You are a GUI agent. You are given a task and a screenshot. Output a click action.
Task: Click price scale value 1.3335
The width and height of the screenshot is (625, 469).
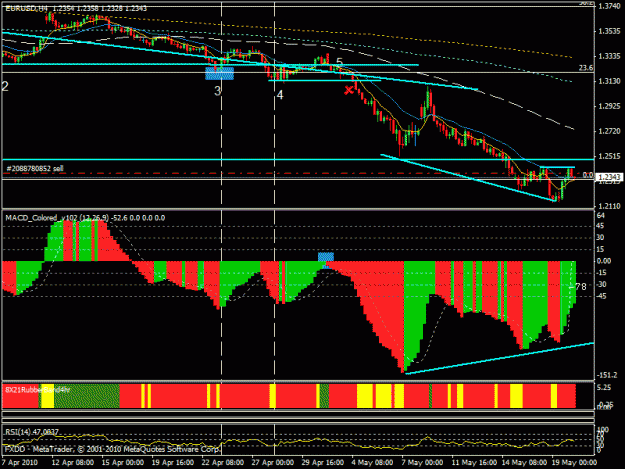click(x=610, y=57)
